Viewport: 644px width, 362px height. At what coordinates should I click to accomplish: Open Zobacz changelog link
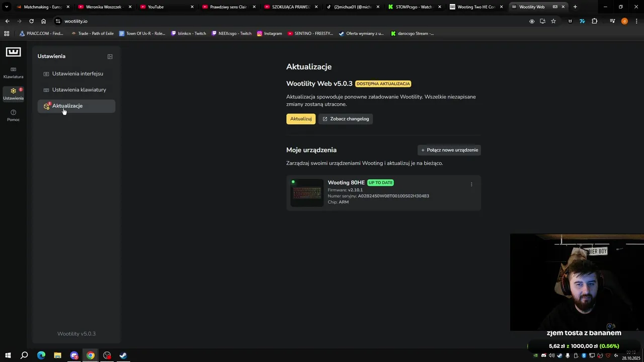pyautogui.click(x=346, y=119)
